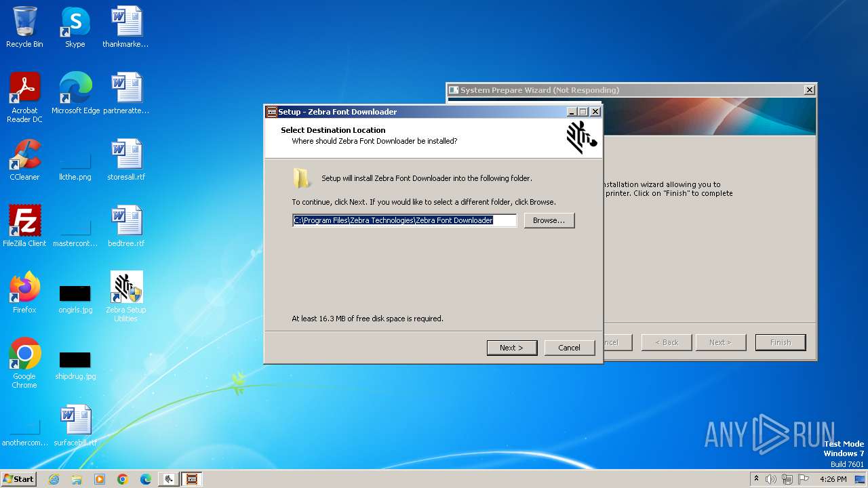Open Internet Explorer from taskbar
The width and height of the screenshot is (868, 488).
(x=54, y=479)
